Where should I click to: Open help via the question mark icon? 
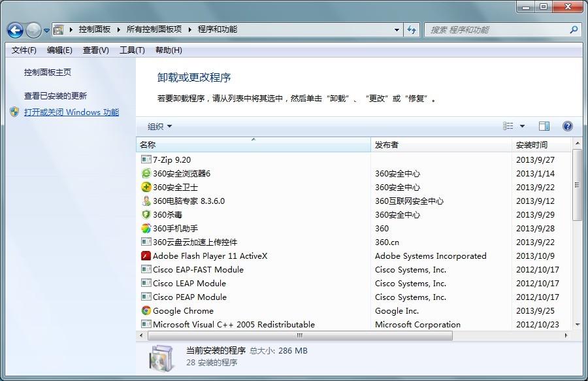point(567,125)
